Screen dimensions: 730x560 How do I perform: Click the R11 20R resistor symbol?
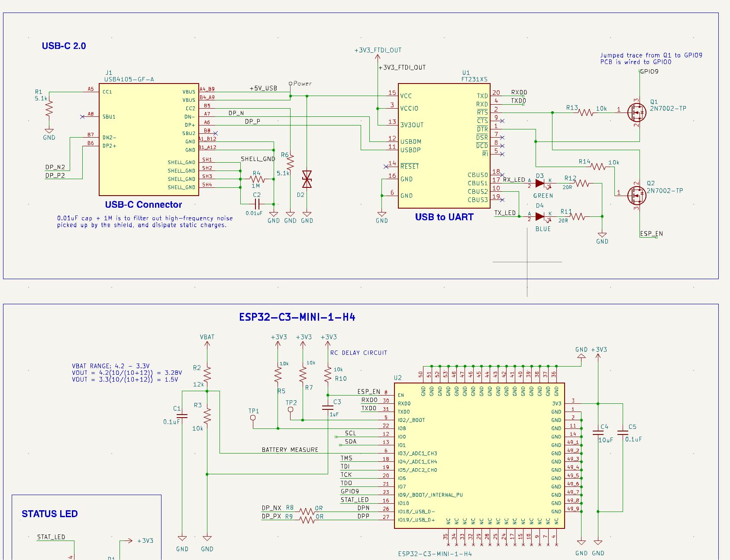point(578,216)
